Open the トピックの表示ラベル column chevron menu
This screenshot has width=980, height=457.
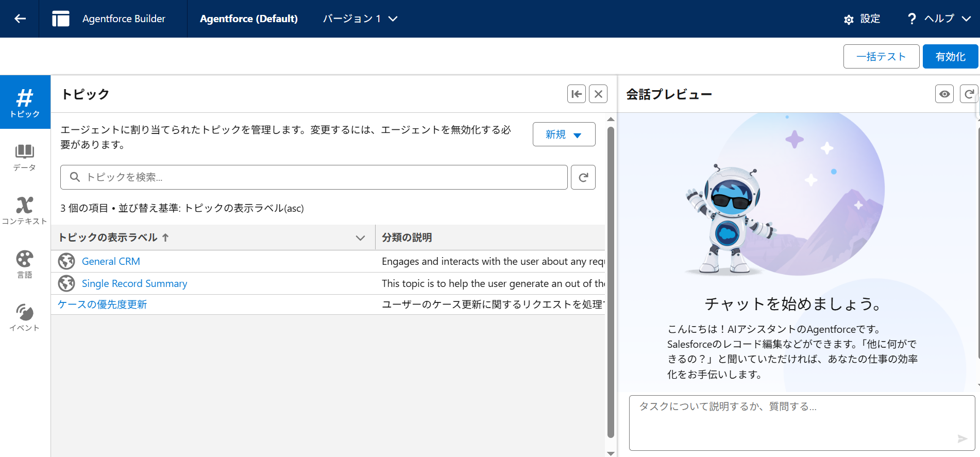click(x=360, y=238)
